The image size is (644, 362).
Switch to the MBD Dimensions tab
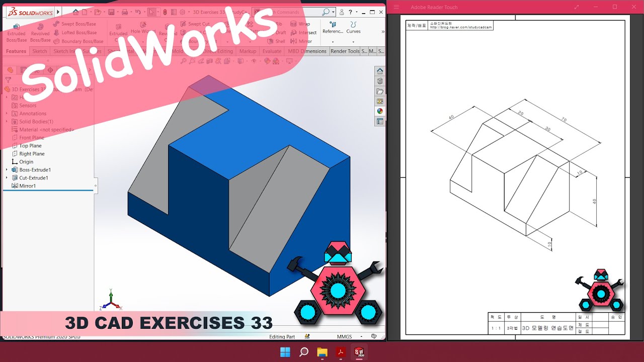(x=307, y=51)
